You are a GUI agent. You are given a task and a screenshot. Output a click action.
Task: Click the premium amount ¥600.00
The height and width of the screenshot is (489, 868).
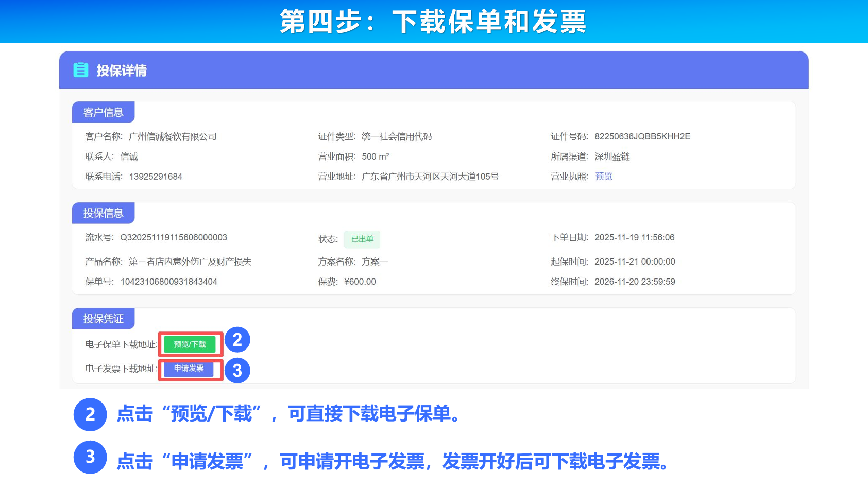pyautogui.click(x=360, y=282)
